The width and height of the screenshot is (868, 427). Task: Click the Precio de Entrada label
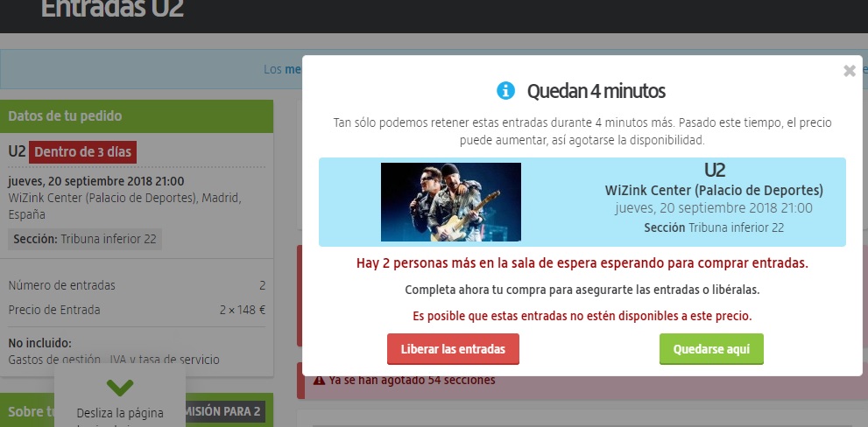coord(54,310)
